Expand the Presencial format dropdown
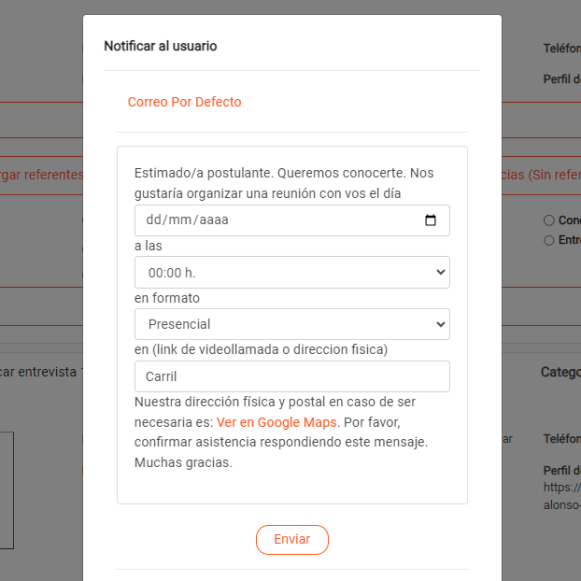The width and height of the screenshot is (581, 581). (x=292, y=324)
